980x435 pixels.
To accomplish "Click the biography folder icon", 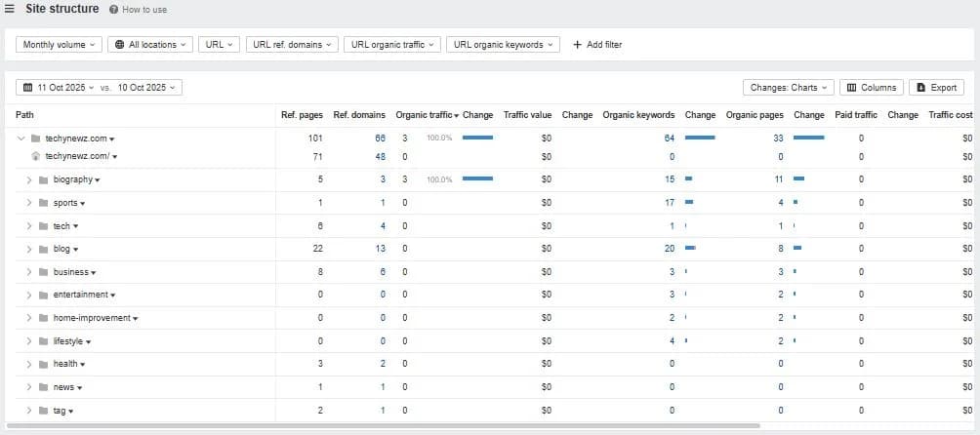I will point(43,179).
